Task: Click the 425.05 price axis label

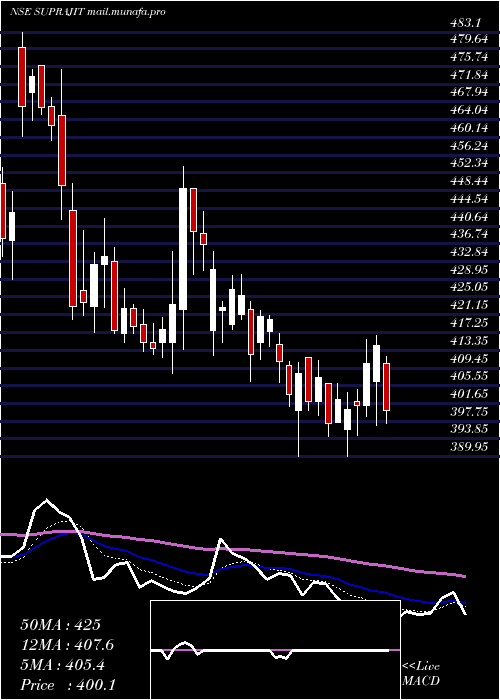Action: (x=468, y=287)
